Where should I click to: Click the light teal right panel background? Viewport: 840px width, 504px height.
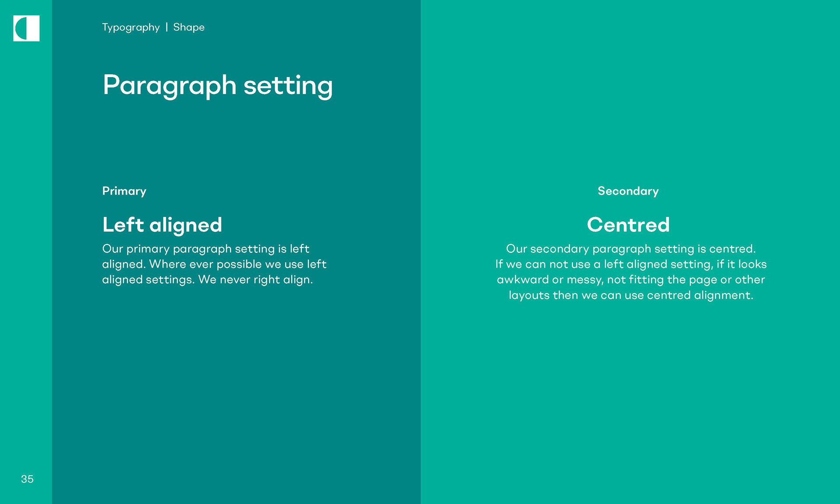click(x=630, y=394)
